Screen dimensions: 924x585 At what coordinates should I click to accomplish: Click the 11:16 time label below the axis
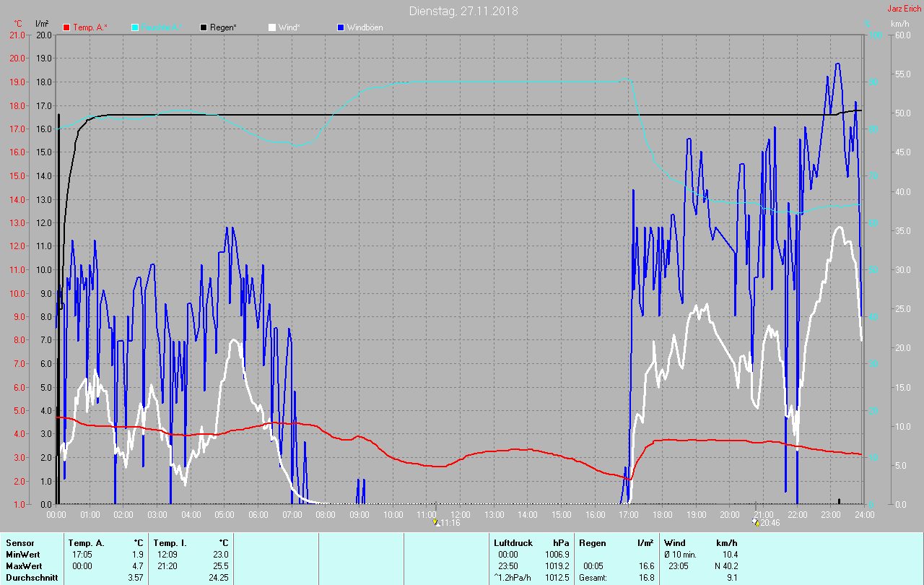(450, 523)
